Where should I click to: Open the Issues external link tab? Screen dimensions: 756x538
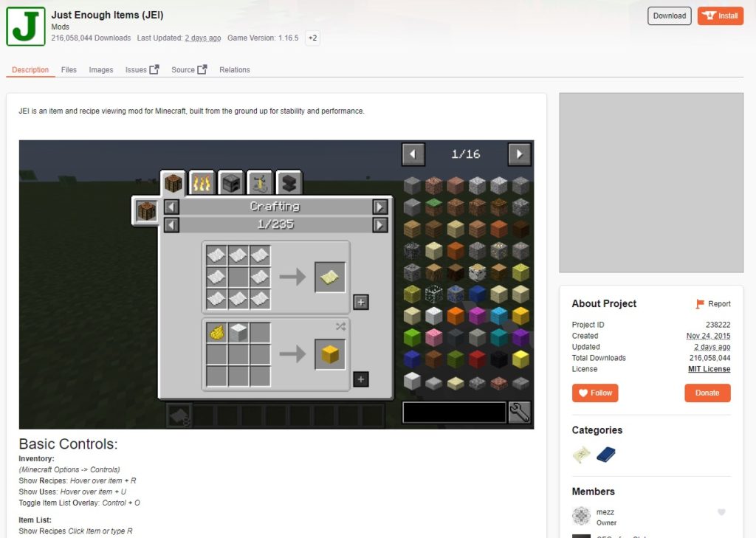[x=142, y=70]
